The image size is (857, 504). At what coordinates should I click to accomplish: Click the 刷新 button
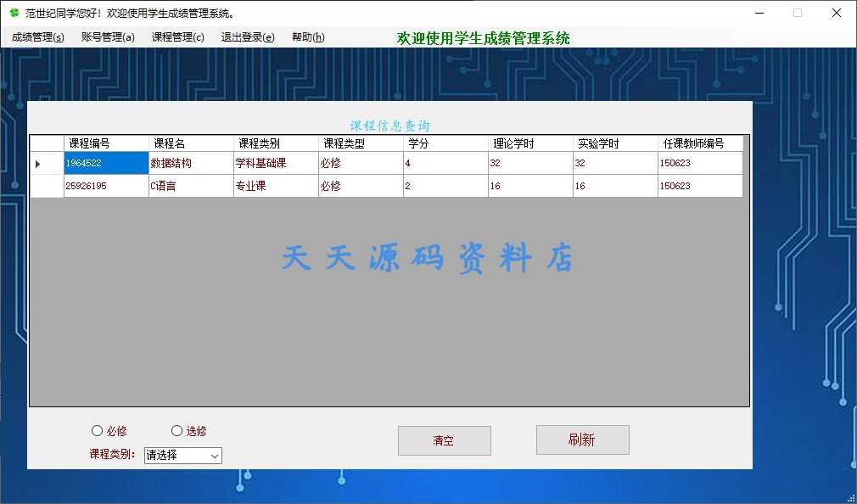click(583, 440)
